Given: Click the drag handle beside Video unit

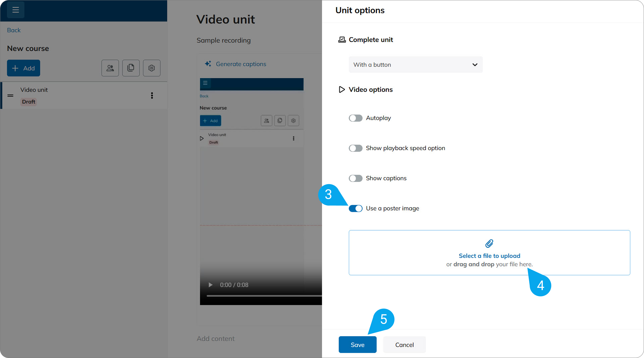Looking at the screenshot, I should tap(10, 96).
